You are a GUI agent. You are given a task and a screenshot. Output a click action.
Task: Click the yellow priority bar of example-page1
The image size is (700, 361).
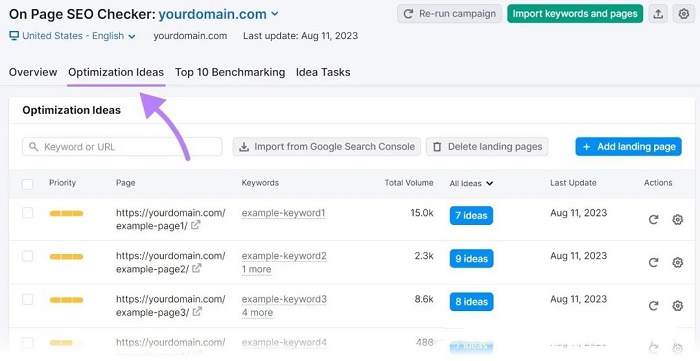pos(66,214)
